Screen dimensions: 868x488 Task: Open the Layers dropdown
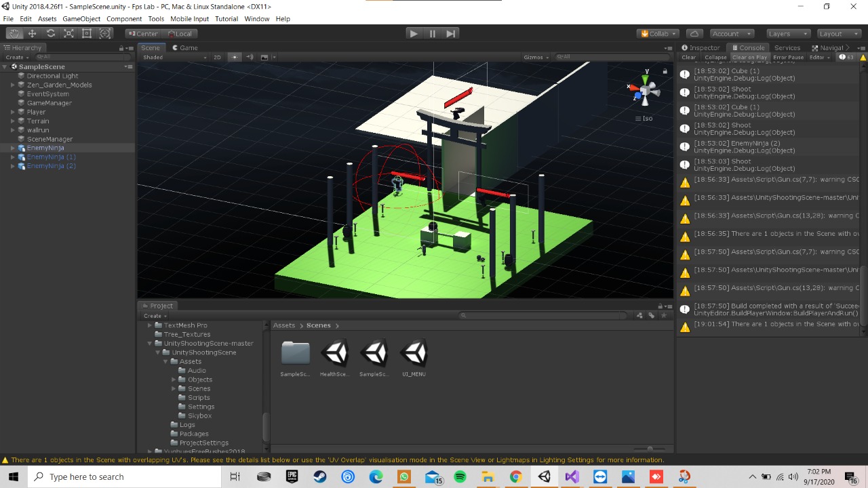[787, 33]
